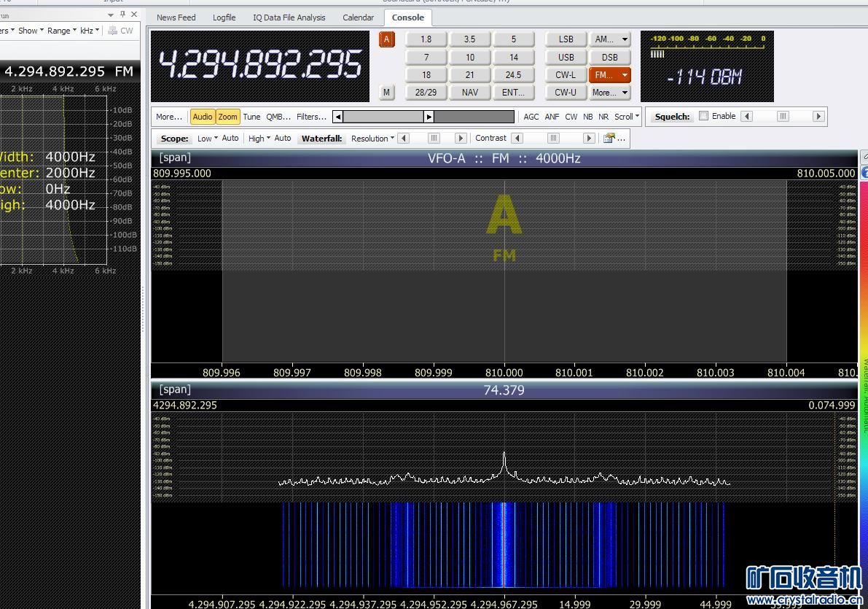
Task: Open the Scope High dropdown
Action: coord(259,139)
